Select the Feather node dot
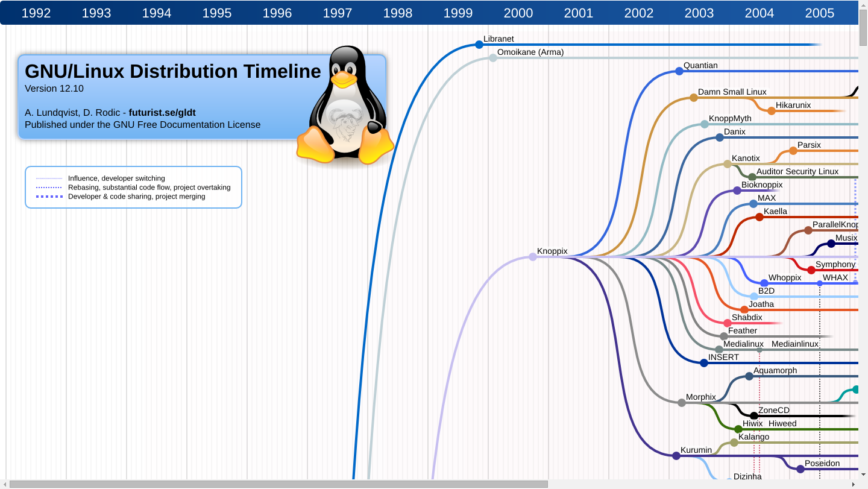Image resolution: width=868 pixels, height=489 pixels. click(724, 336)
